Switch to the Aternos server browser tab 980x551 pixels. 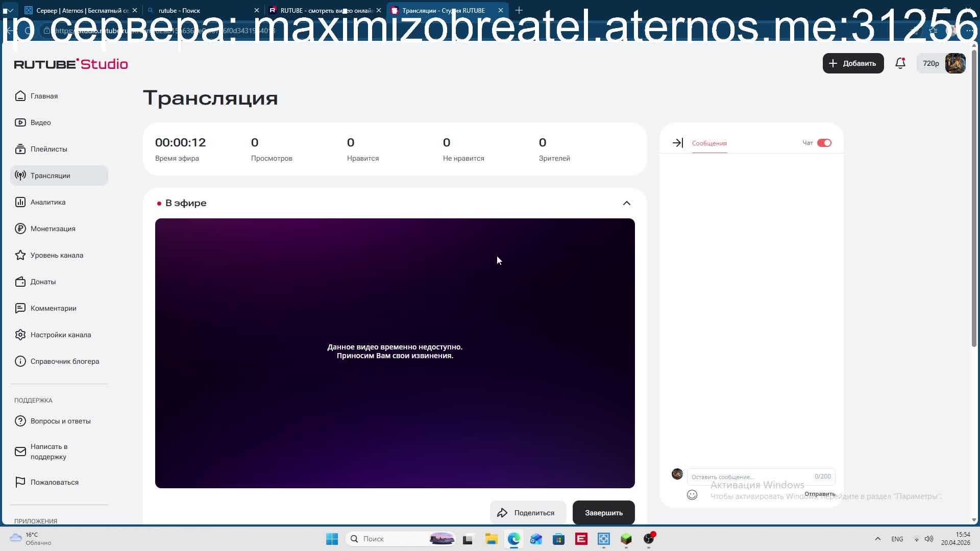(x=77, y=10)
